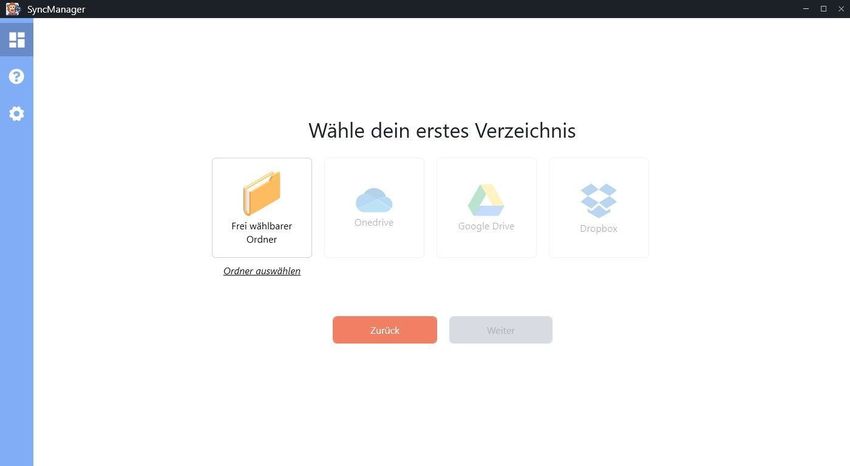Open the help question mark icon
The height and width of the screenshot is (466, 850).
point(16,76)
